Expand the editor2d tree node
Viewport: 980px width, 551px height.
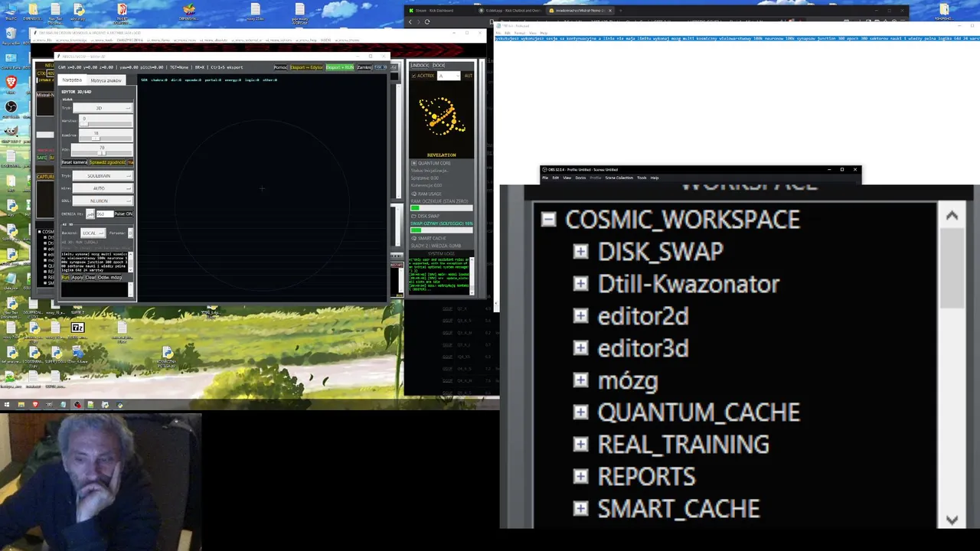point(580,316)
